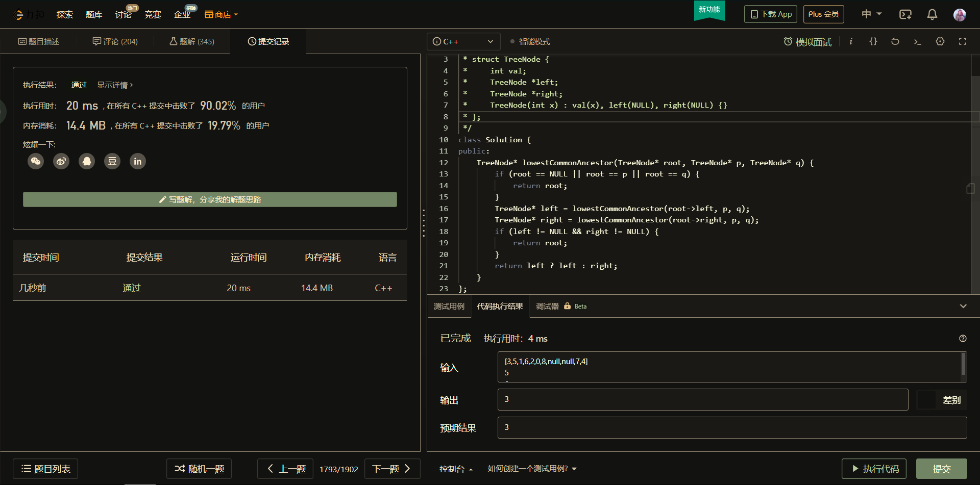Open the passed submission result link
Image resolution: width=980 pixels, height=485 pixels.
pyautogui.click(x=132, y=288)
